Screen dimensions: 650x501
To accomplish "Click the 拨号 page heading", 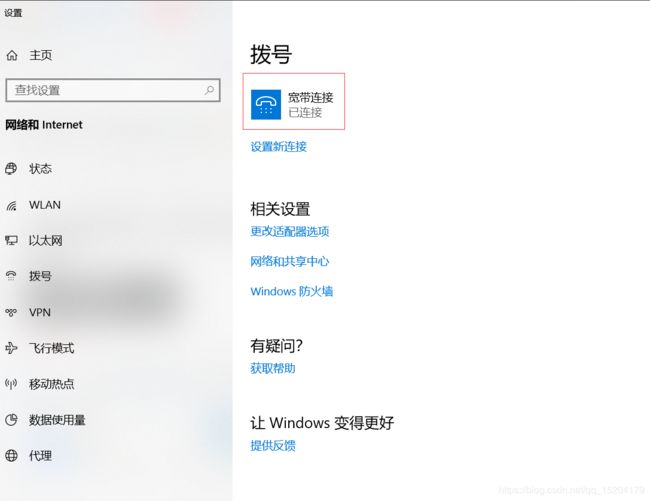I will pos(271,55).
